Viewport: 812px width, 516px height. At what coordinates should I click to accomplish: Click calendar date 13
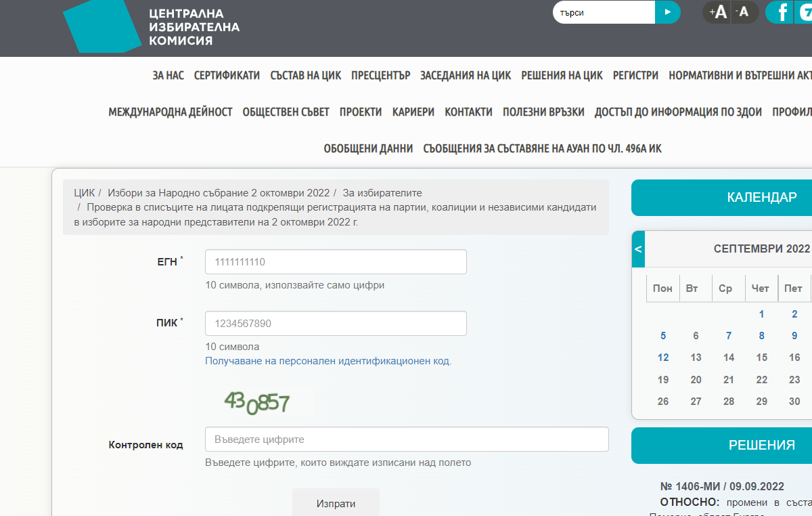[696, 358]
